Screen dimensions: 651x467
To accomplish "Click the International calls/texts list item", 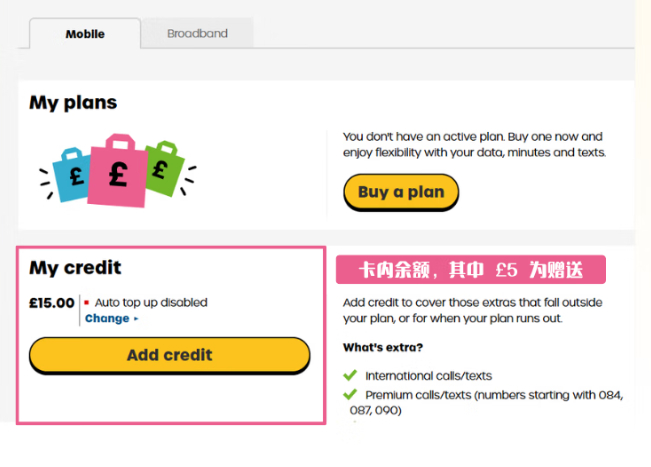I will (428, 376).
